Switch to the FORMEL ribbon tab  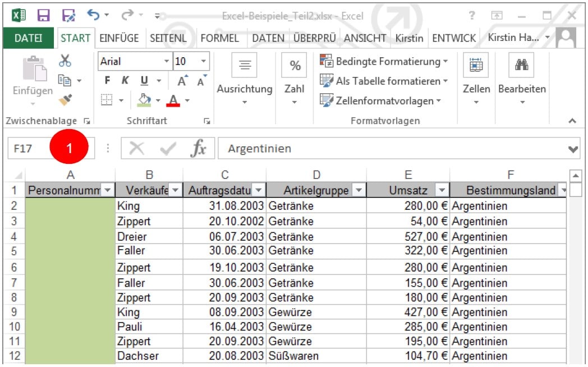220,38
